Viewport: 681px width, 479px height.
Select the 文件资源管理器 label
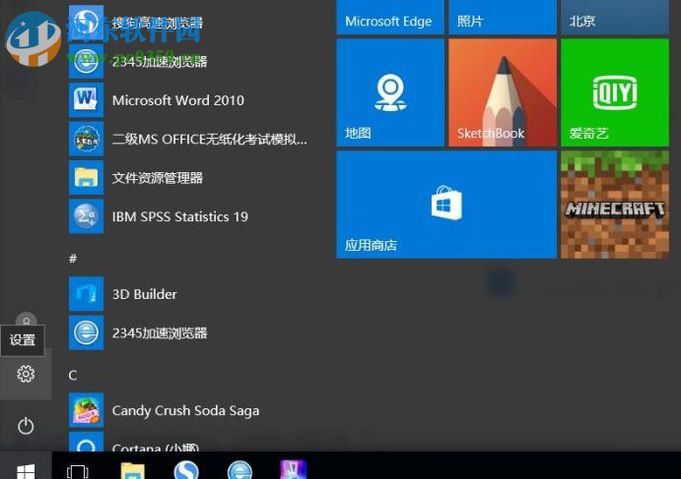coord(157,178)
